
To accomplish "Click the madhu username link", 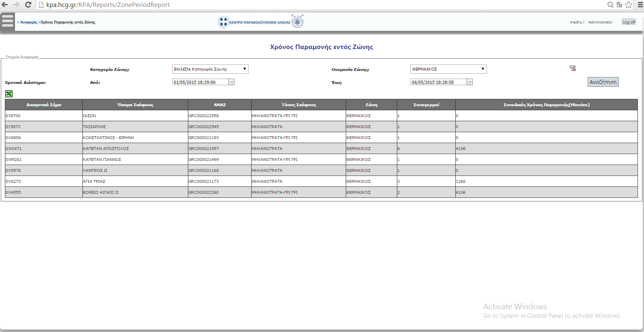I will (x=576, y=22).
